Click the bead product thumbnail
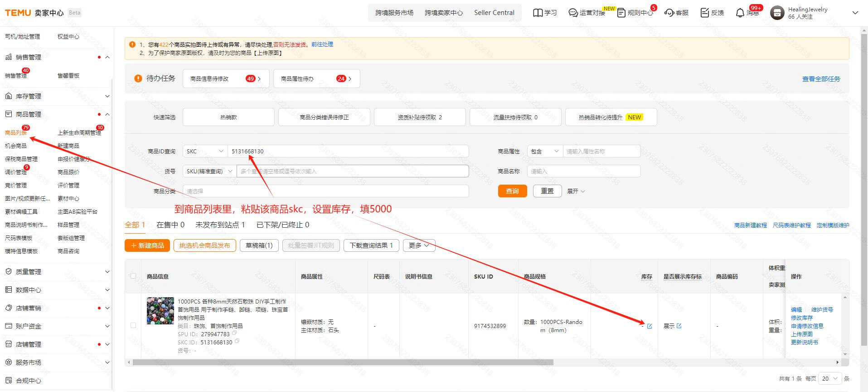Screen dimensions: 868x392 pyautogui.click(x=160, y=311)
